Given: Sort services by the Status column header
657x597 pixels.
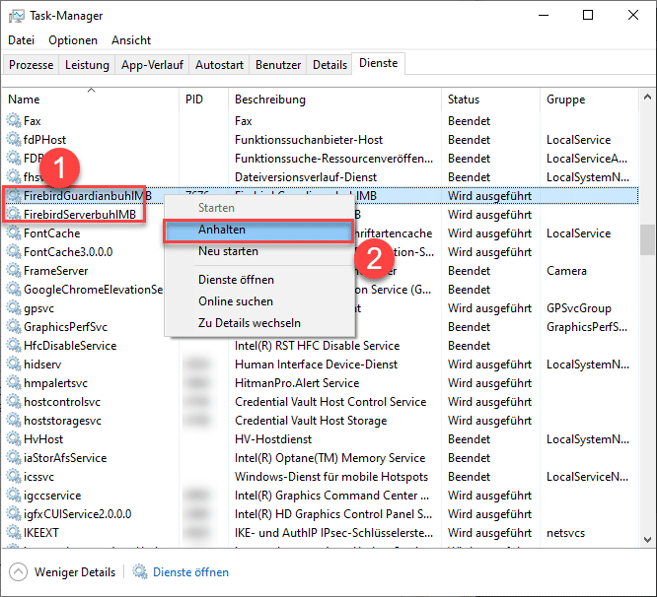Looking at the screenshot, I should coord(464,100).
